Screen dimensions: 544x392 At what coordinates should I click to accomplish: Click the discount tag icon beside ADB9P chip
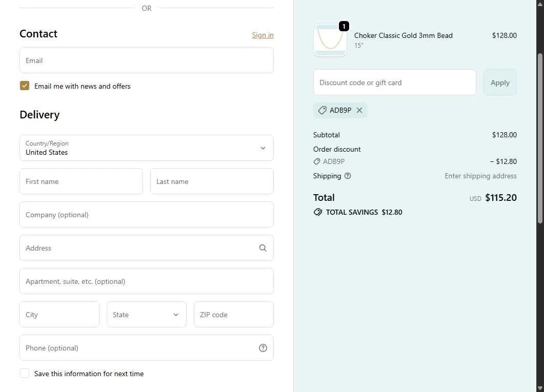pos(322,110)
